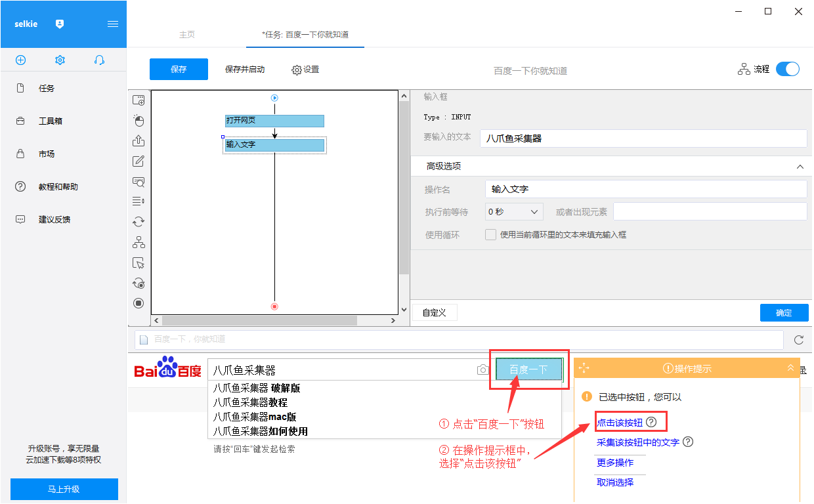
Task: Click the blue 保存 button
Action: coord(179,69)
